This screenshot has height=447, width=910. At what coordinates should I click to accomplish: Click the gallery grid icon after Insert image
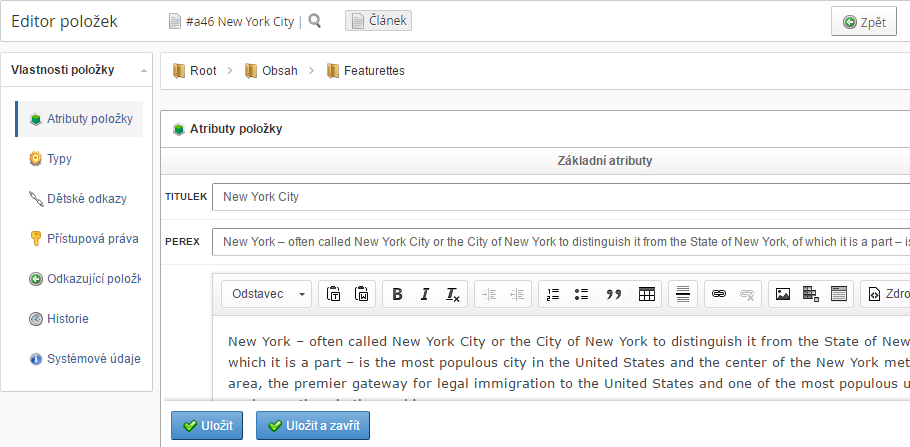tap(811, 294)
